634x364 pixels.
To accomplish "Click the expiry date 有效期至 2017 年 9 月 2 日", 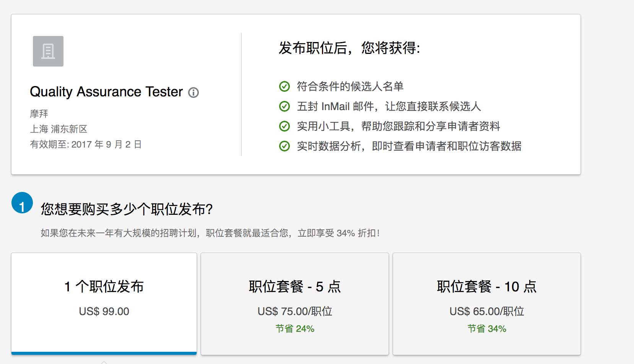I will point(86,144).
